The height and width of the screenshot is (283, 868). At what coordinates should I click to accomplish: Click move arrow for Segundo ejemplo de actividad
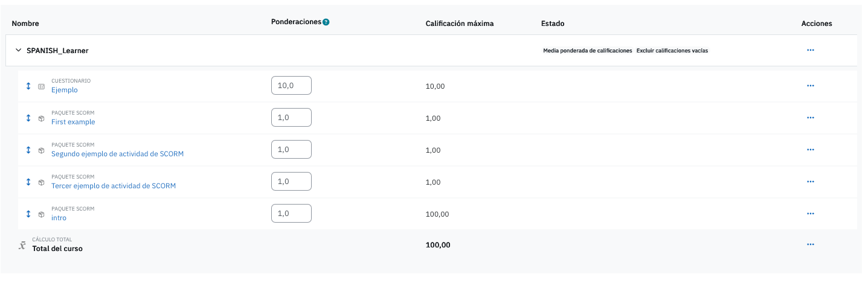click(x=28, y=150)
